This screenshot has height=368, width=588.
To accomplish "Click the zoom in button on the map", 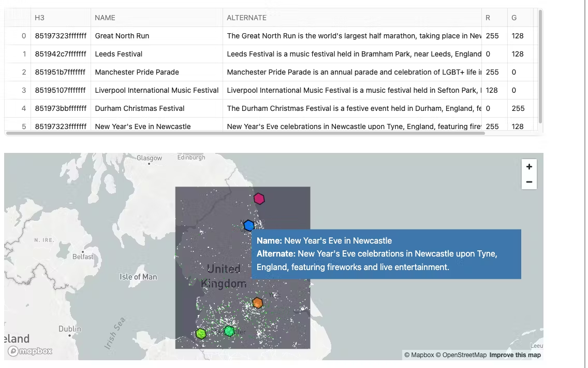I will pos(529,166).
